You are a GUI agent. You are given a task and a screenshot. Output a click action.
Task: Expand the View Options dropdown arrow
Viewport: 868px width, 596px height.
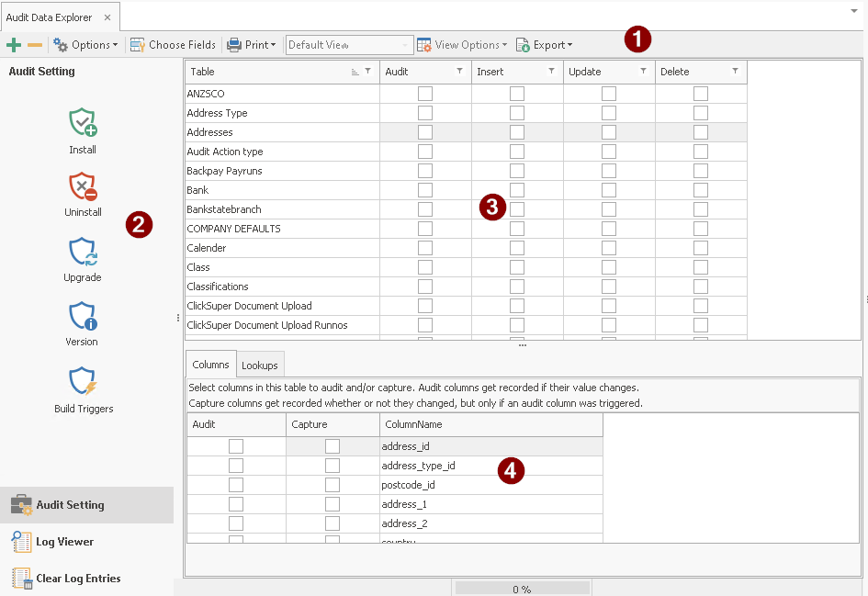504,45
